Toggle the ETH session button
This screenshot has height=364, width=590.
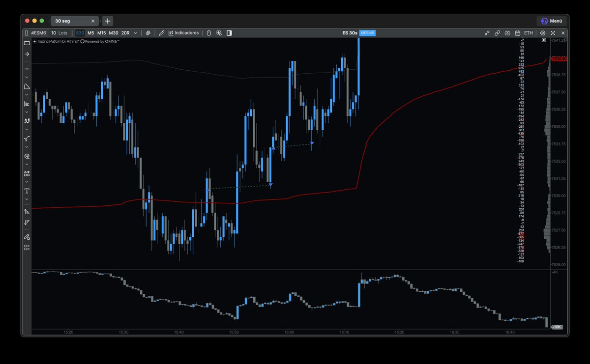(x=529, y=33)
